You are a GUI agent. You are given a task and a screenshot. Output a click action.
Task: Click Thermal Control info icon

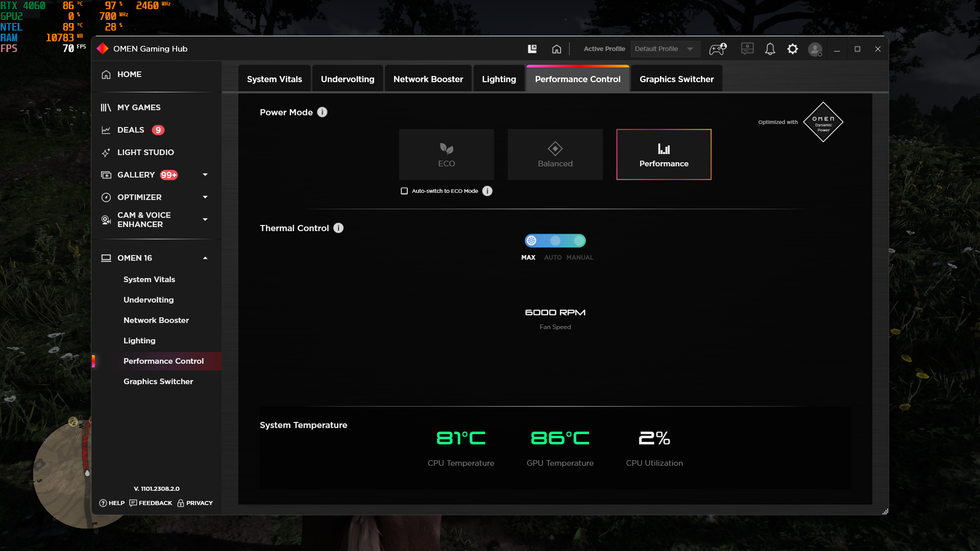pos(338,228)
